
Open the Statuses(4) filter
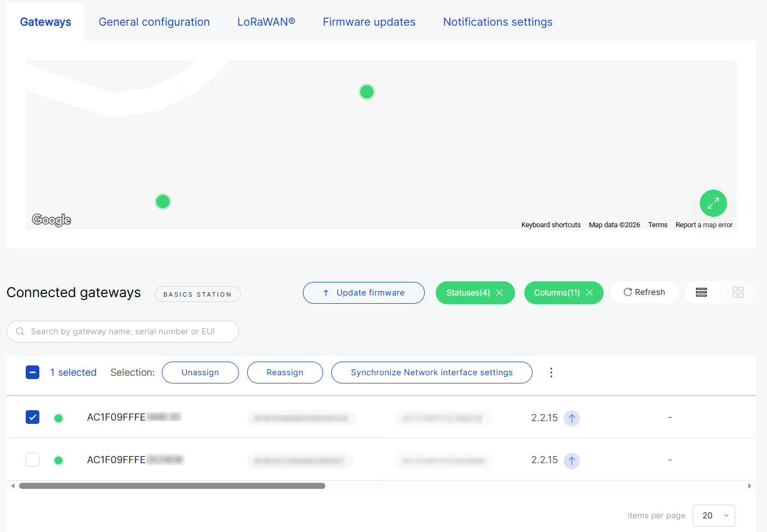pyautogui.click(x=469, y=292)
